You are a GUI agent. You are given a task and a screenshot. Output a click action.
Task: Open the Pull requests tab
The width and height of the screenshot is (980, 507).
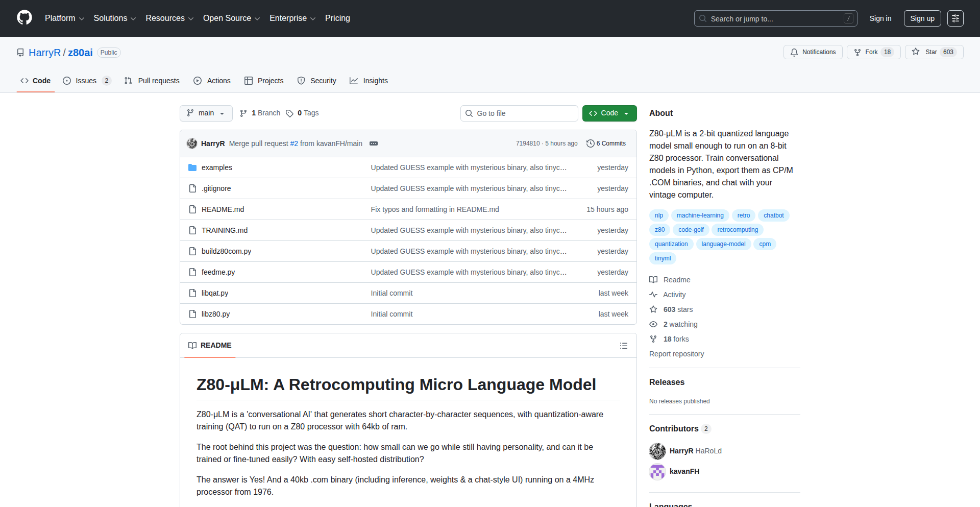tap(152, 81)
